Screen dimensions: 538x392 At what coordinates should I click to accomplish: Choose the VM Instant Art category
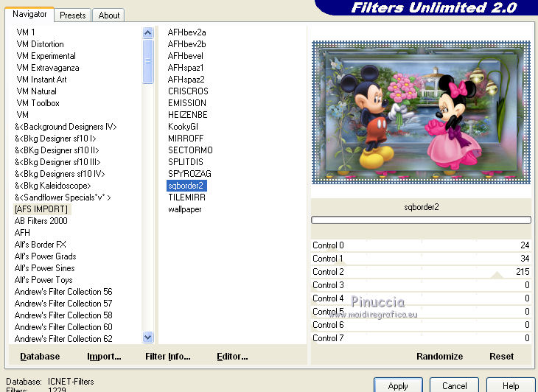coord(41,80)
